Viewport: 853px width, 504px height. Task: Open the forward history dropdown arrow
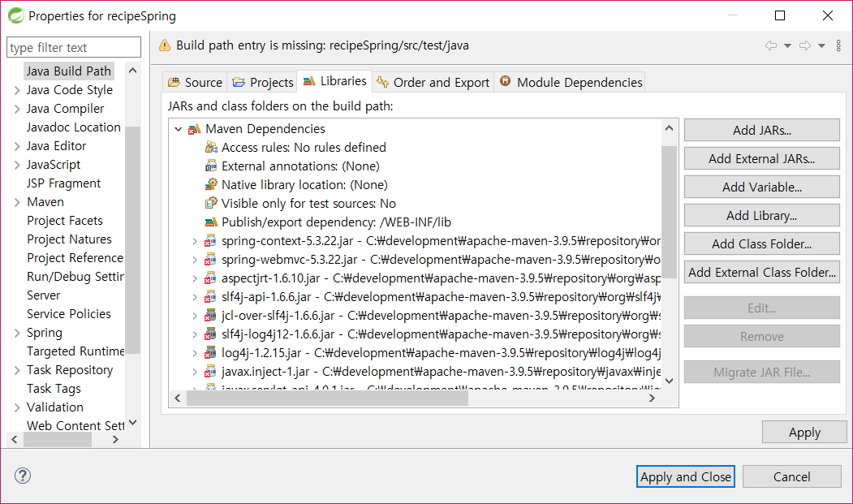(x=821, y=45)
